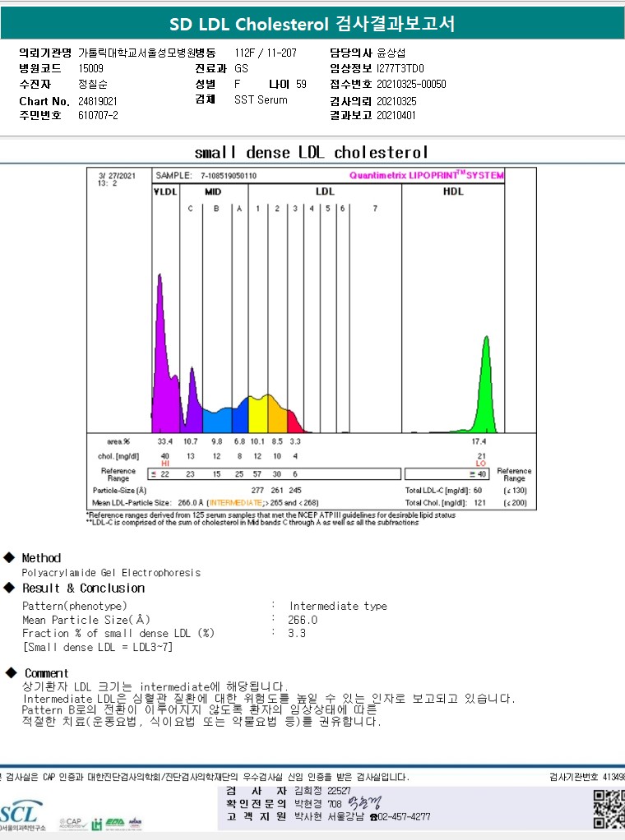This screenshot has width=625, height=840.
Task: Click the comment line beginning '상기환자 LDL 크기는'
Action: pyautogui.click(x=155, y=686)
